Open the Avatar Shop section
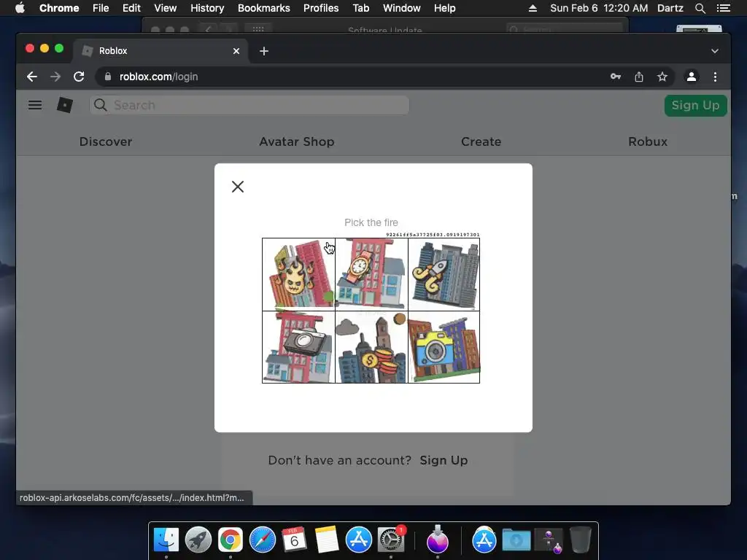The height and width of the screenshot is (560, 747). (x=297, y=142)
